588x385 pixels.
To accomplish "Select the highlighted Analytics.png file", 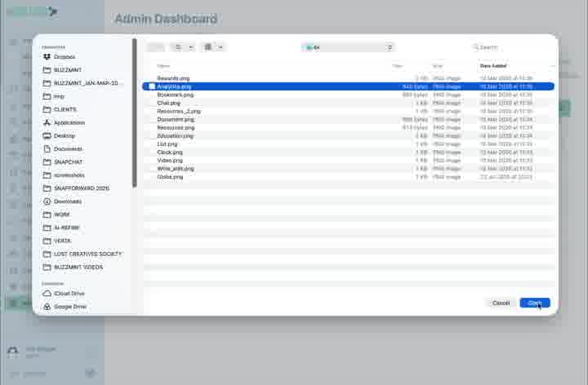I will [349, 86].
